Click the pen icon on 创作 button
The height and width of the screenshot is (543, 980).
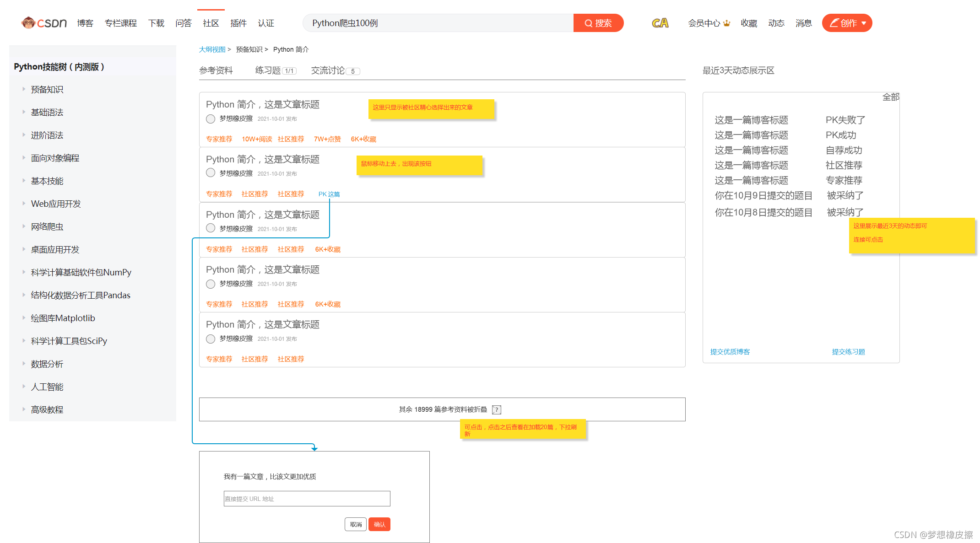834,23
